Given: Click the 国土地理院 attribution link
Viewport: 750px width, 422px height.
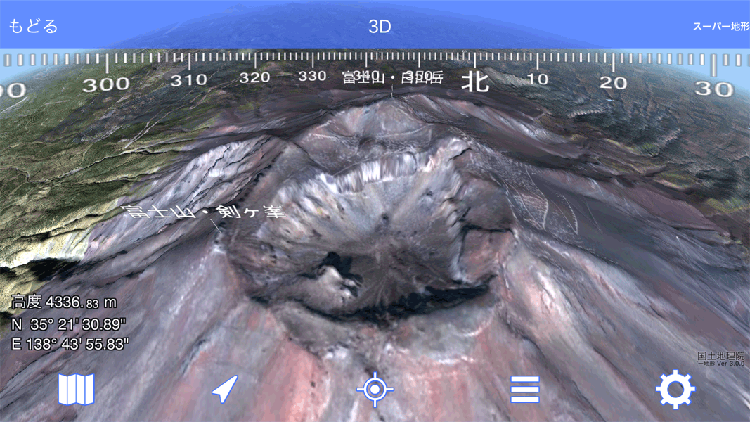Looking at the screenshot, I should [x=719, y=355].
